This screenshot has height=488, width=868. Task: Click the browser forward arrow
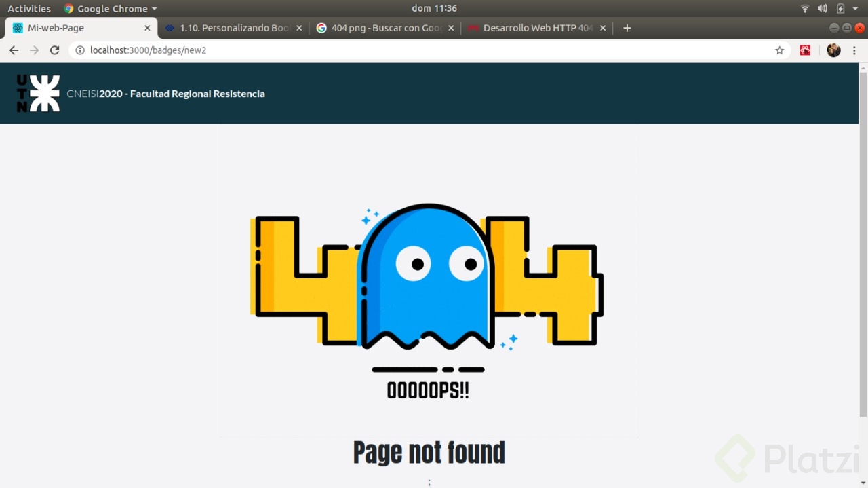[x=34, y=50]
